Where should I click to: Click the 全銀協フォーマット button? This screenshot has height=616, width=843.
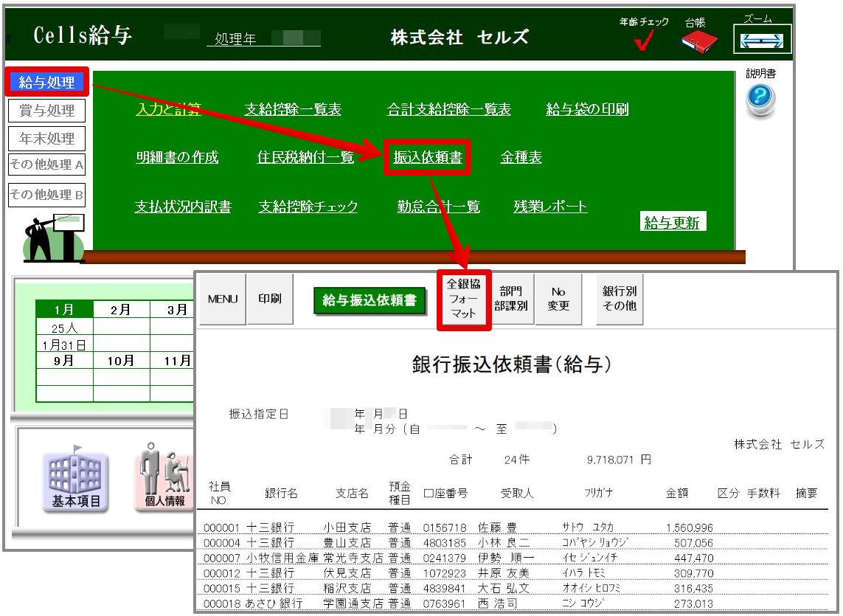463,299
